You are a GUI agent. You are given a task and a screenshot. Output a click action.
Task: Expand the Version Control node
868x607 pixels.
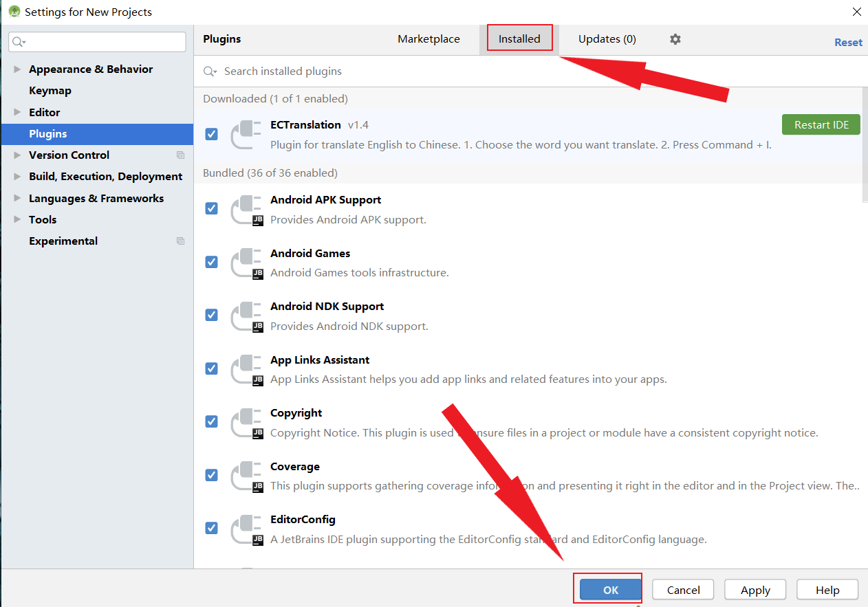pos(17,155)
